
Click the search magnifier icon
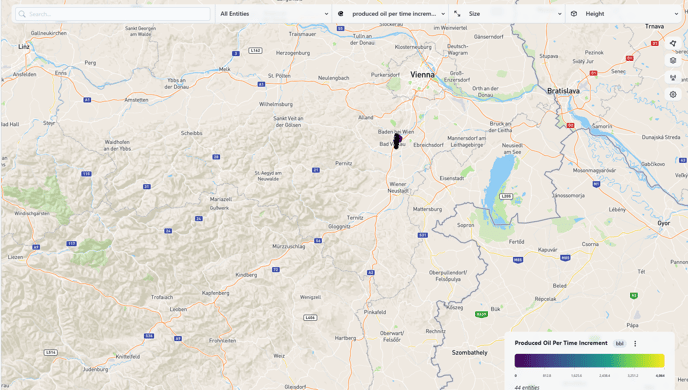click(x=22, y=14)
